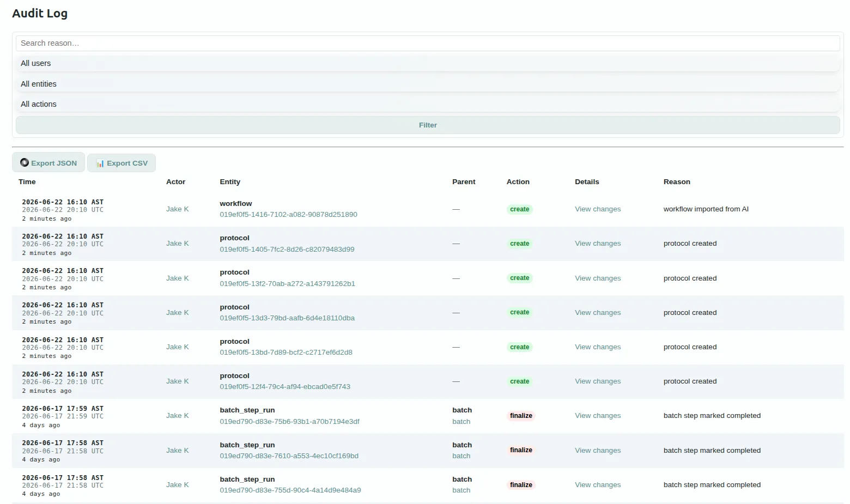Open protocol ID 019ef0f5-1405-7fc2-8d26-c82079483d99
The width and height of the screenshot is (850, 504).
click(x=287, y=249)
